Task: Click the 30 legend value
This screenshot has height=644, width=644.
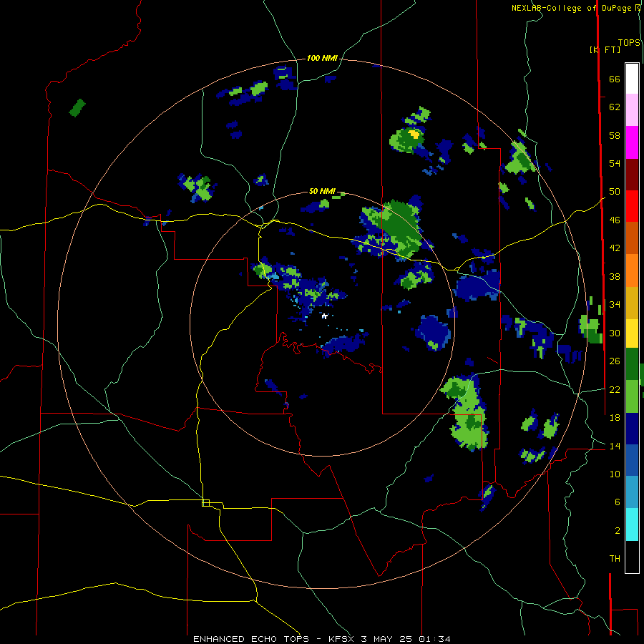Action: click(615, 333)
